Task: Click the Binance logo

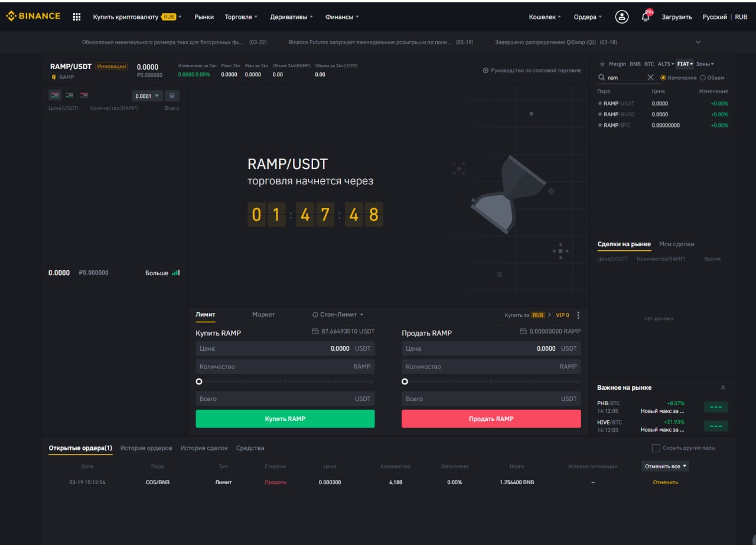Action: click(x=33, y=17)
